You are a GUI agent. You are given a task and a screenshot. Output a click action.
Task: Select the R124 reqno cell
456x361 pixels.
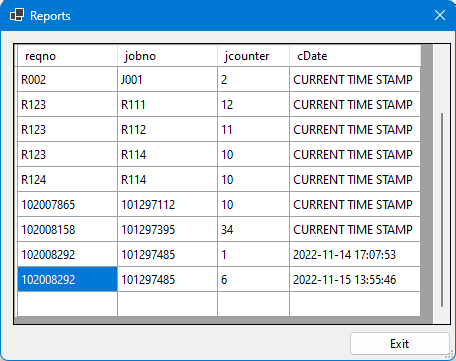coord(67,179)
